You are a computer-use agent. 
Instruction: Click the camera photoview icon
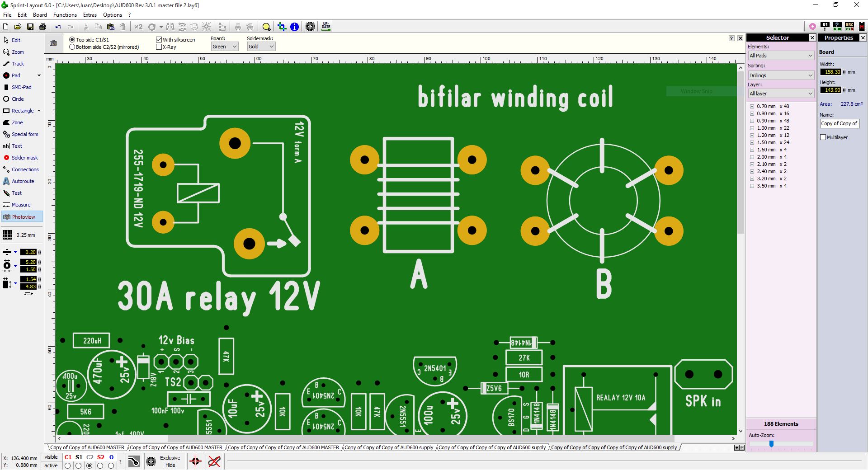(x=53, y=43)
